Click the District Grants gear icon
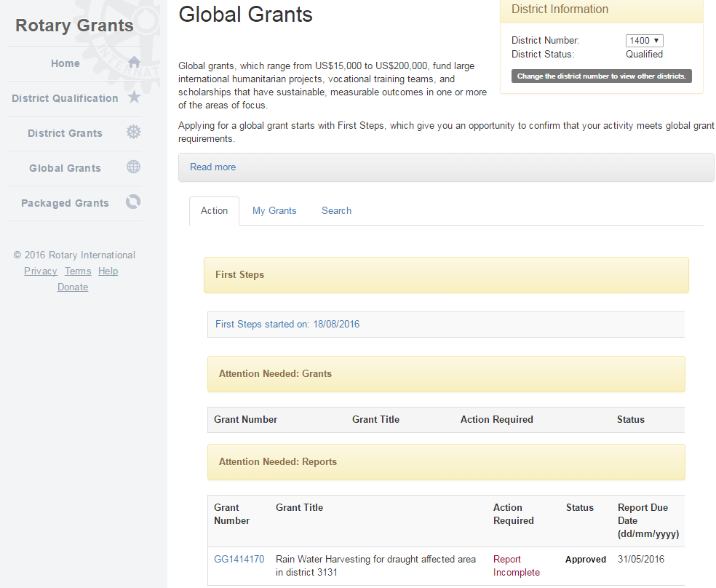716x588 pixels. point(133,132)
